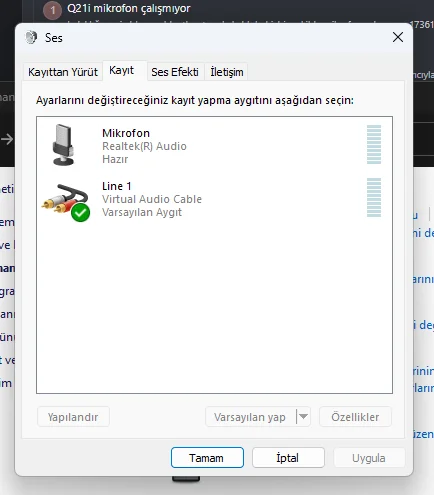Click the Line 1 level meter
Viewport: 434px width, 495px height.
click(x=374, y=197)
